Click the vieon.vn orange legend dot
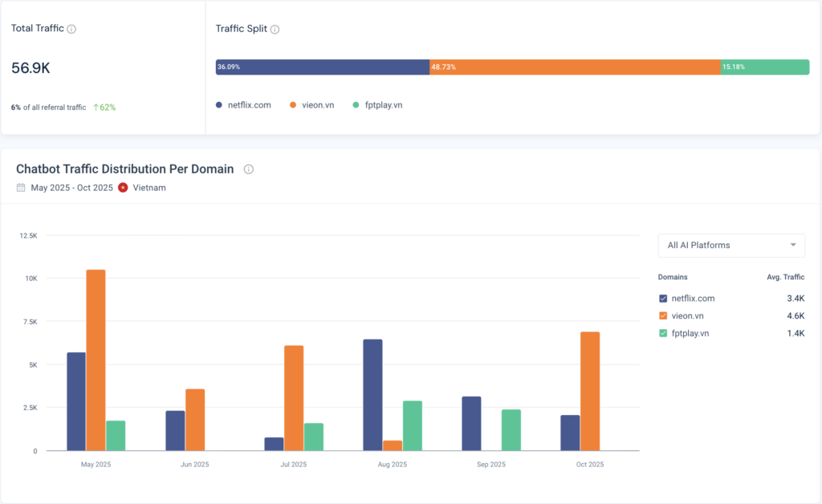 (x=293, y=105)
